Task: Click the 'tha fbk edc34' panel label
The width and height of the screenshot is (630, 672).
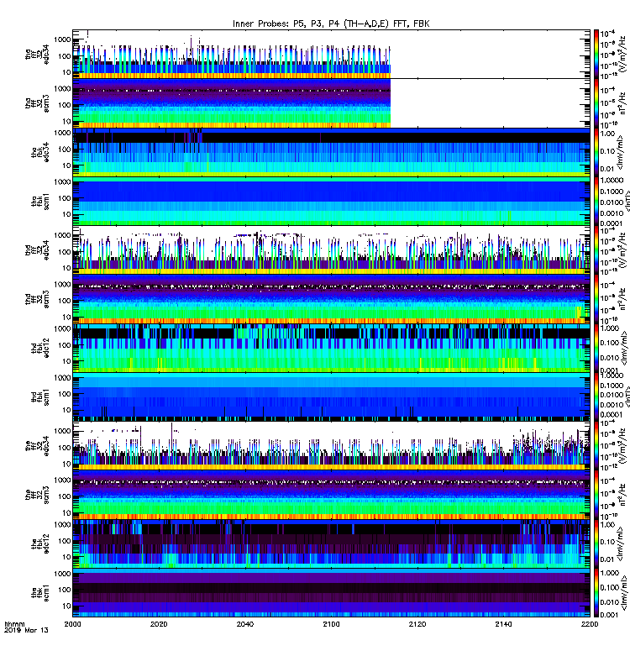Action: [40, 153]
